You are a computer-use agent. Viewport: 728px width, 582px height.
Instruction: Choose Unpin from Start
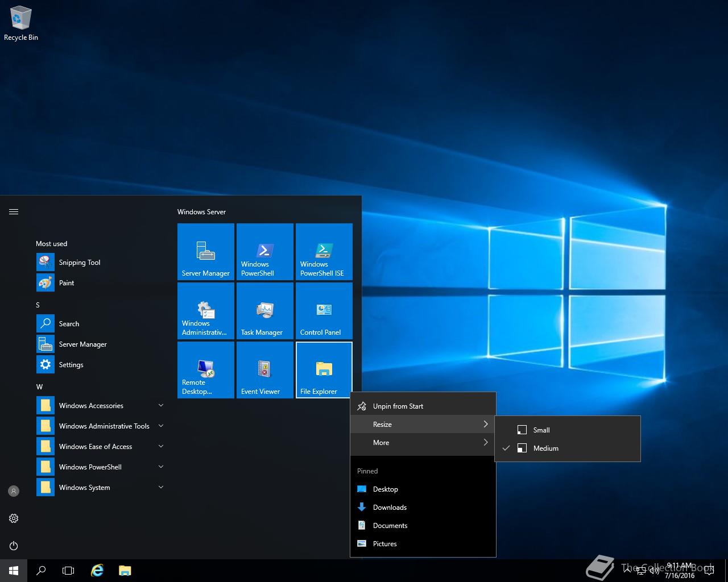[x=423, y=406]
